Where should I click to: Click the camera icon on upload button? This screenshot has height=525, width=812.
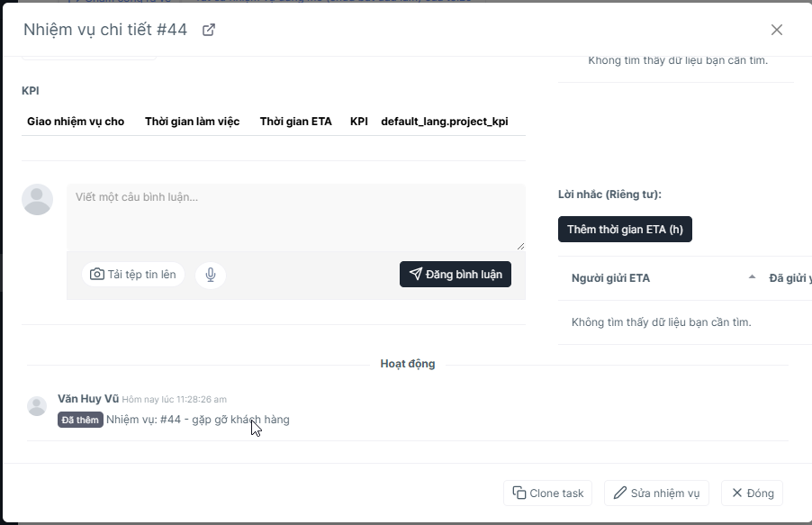[x=97, y=274]
